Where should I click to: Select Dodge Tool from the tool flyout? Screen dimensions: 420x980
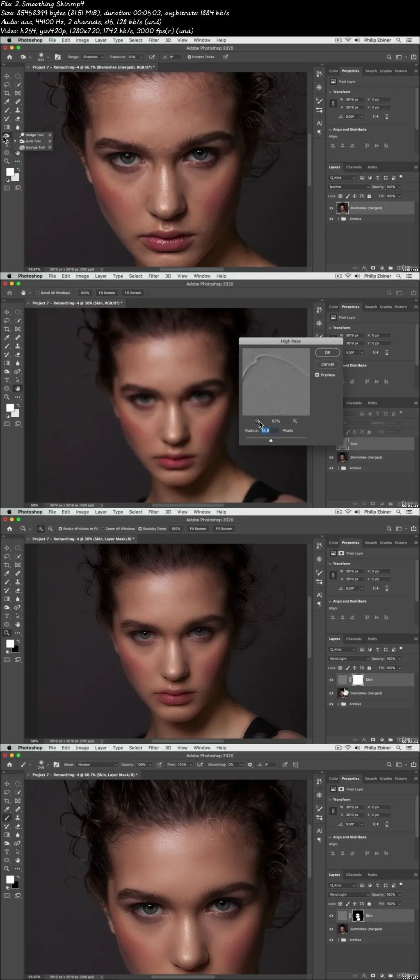34,135
